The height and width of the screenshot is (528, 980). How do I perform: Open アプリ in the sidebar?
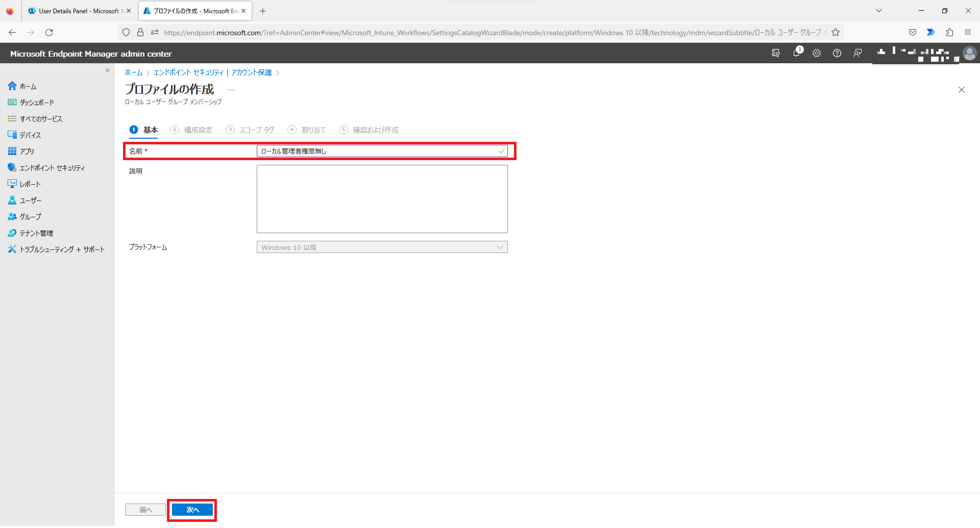(21, 152)
